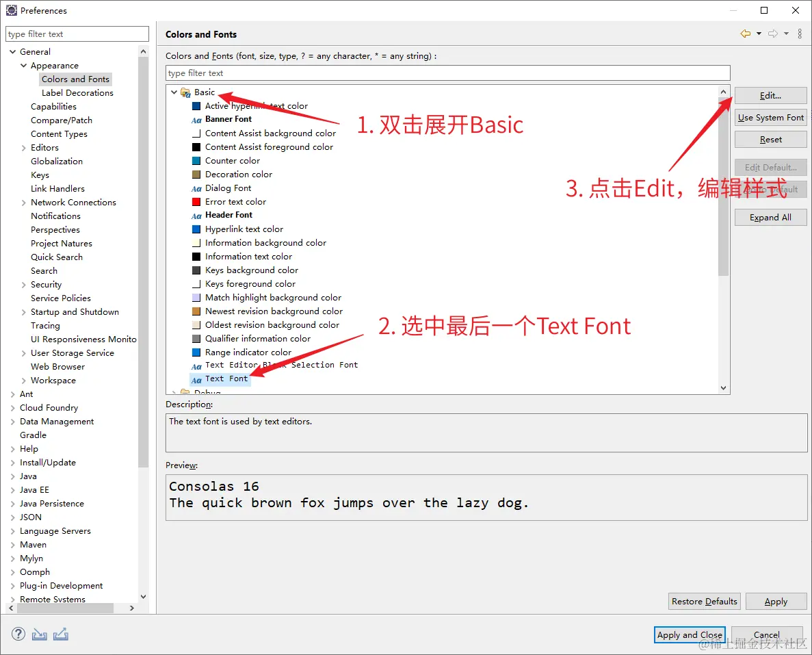Click the colors list scroll down arrow
The width and height of the screenshot is (812, 655).
pyautogui.click(x=724, y=387)
